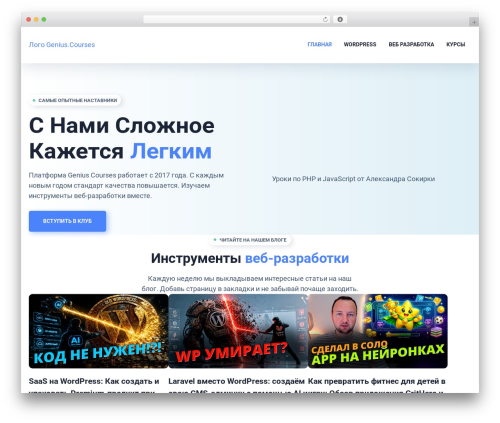The width and height of the screenshot is (500, 423).
Task: Click the red macOS close window button
Action: pos(29,20)
